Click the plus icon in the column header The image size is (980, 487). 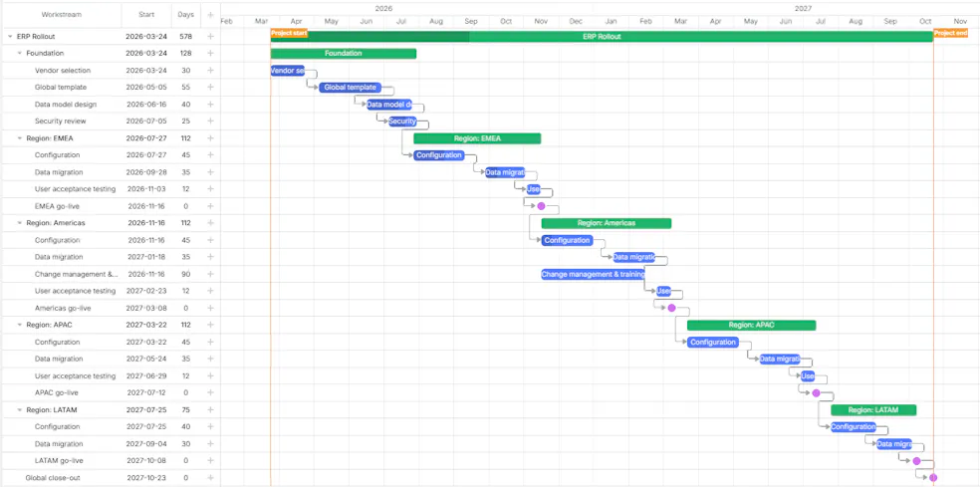[210, 14]
